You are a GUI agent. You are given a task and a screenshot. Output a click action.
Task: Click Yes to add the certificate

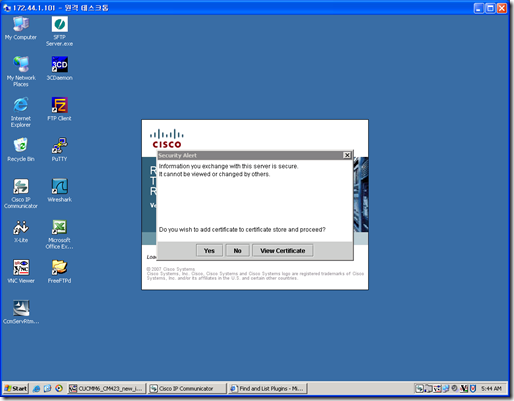click(209, 251)
